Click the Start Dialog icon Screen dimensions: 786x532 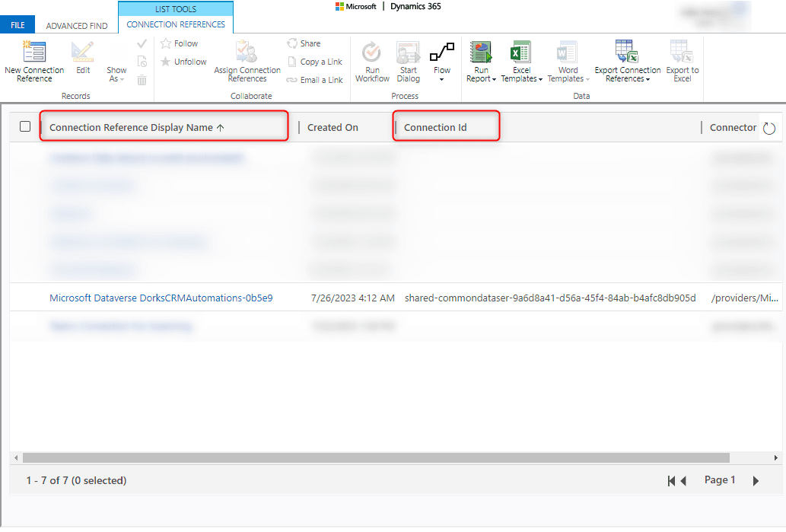(408, 52)
